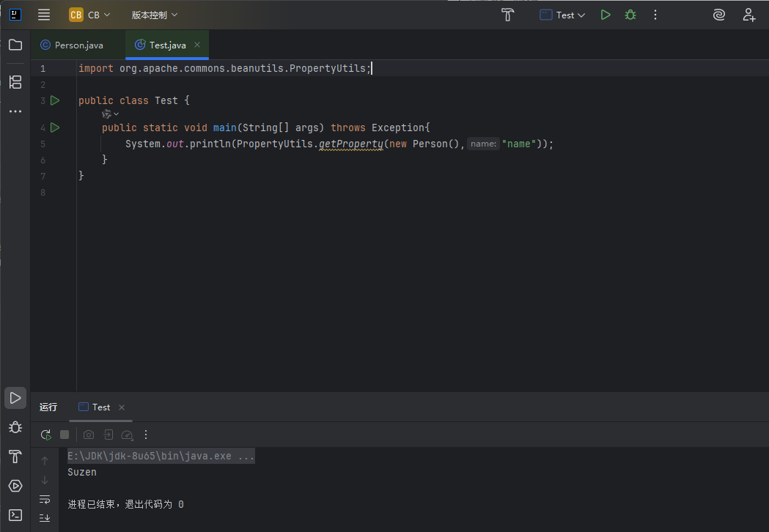The height and width of the screenshot is (532, 769).
Task: Open the Terminal tool window
Action: click(x=15, y=515)
